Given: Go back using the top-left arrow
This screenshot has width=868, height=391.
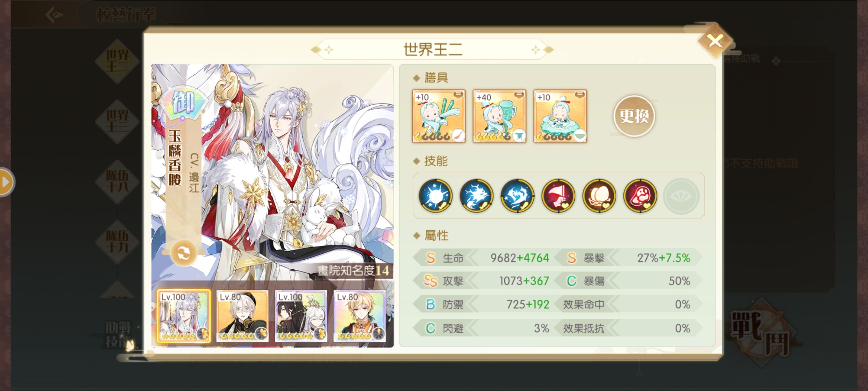Looking at the screenshot, I should 54,15.
